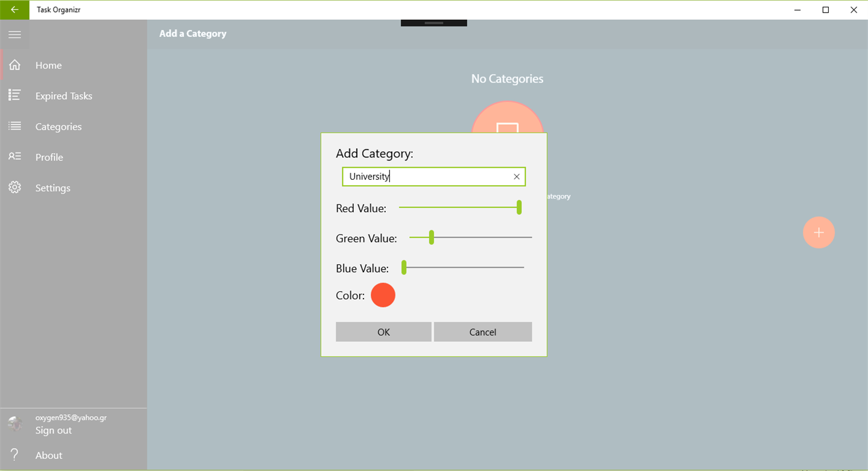
Task: Click the Green Value slider thumb
Action: (x=431, y=238)
